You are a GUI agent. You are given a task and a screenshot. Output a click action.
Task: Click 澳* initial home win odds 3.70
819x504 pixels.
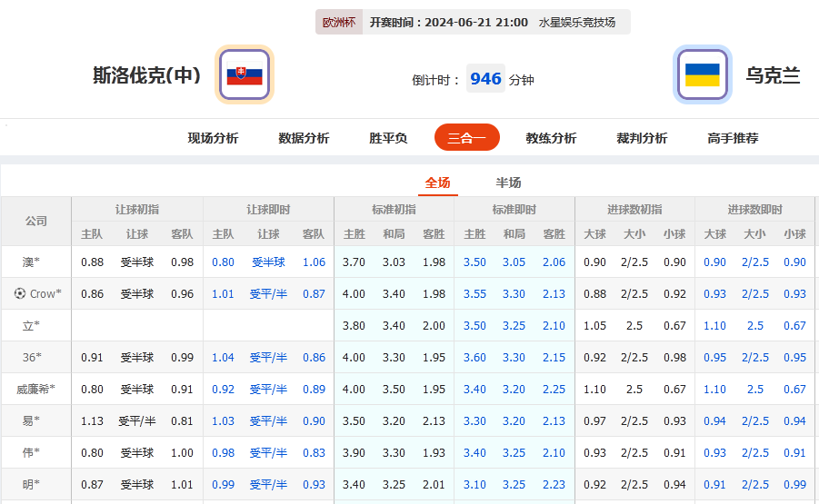tap(354, 262)
